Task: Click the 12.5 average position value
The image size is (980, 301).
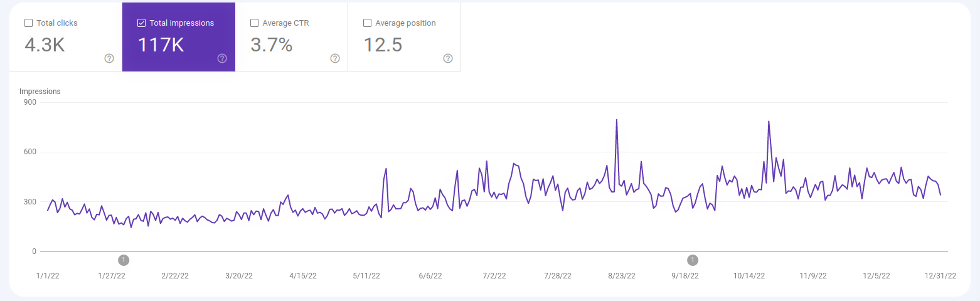Action: pyautogui.click(x=383, y=45)
